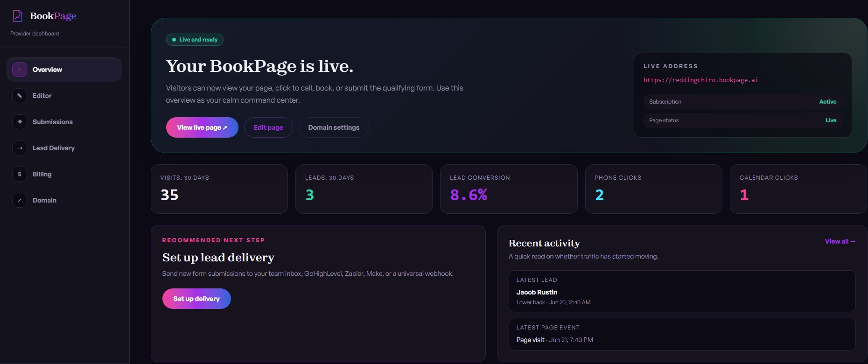Open the reddingchiro.bookpage.ai live address link
Viewport: 868px width, 364px height.
pyautogui.click(x=700, y=80)
